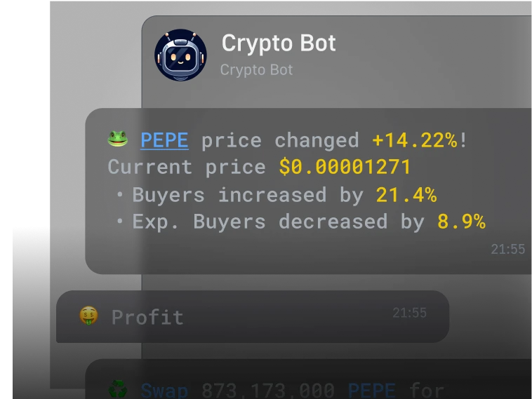Click the grey Crypto Bot subtitle text

(256, 70)
